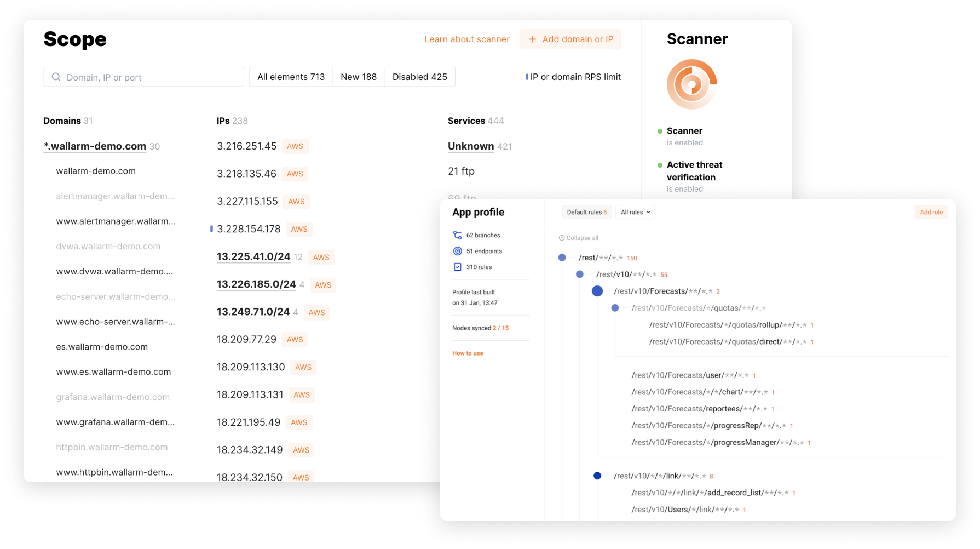This screenshot has width=980, height=549.
Task: Click the IP or domain RPS limit legend
Action: tap(573, 77)
